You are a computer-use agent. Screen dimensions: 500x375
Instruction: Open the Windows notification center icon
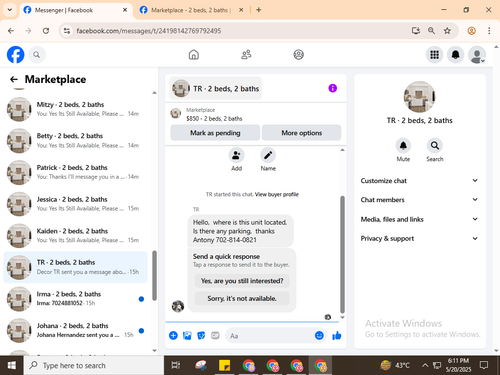484,365
